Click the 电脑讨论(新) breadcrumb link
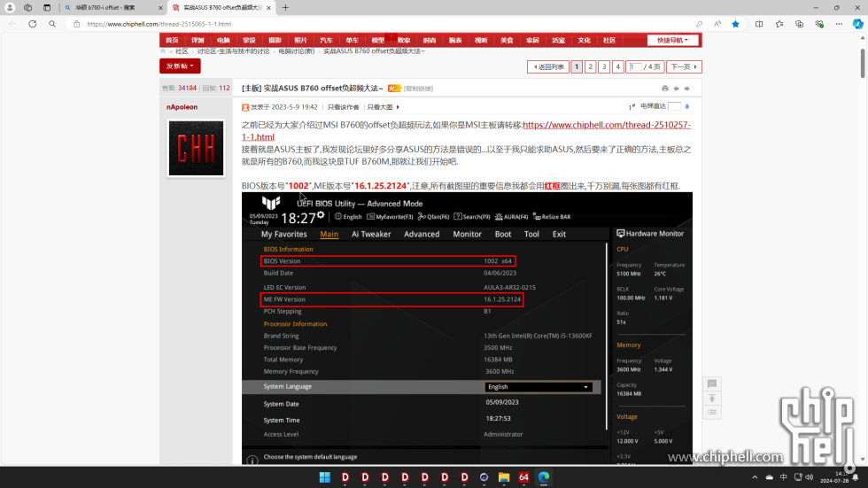 pos(296,50)
